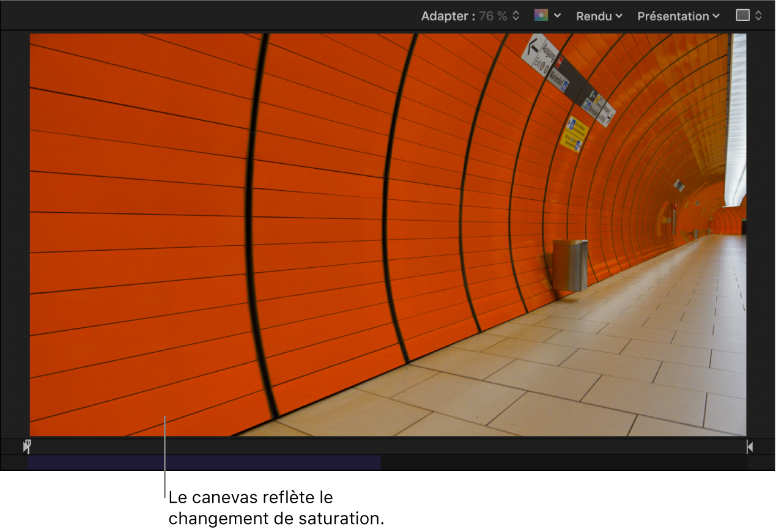Click the play range Out pin marker
Screen dimensions: 776x532
point(750,446)
